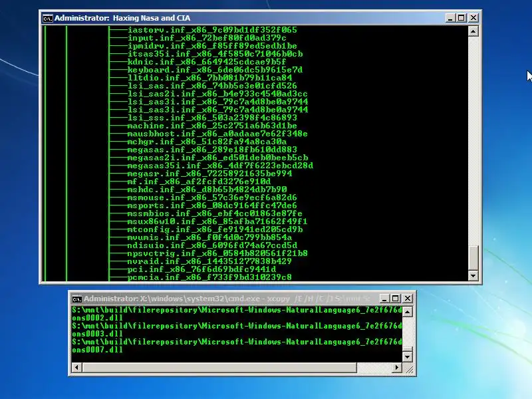Image resolution: width=532 pixels, height=399 pixels.
Task: Select line npsvctrig.inf_x86_0584b820561f21b8
Action: pyautogui.click(x=217, y=253)
